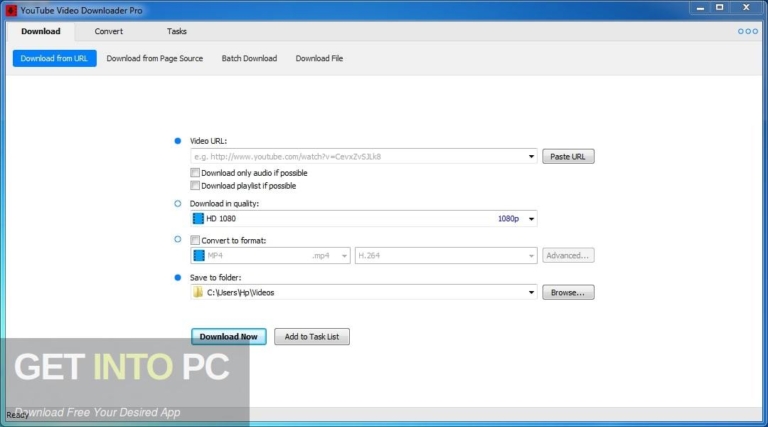Click the hollow bullet next to Download in quality
The image size is (768, 427).
[x=178, y=204]
